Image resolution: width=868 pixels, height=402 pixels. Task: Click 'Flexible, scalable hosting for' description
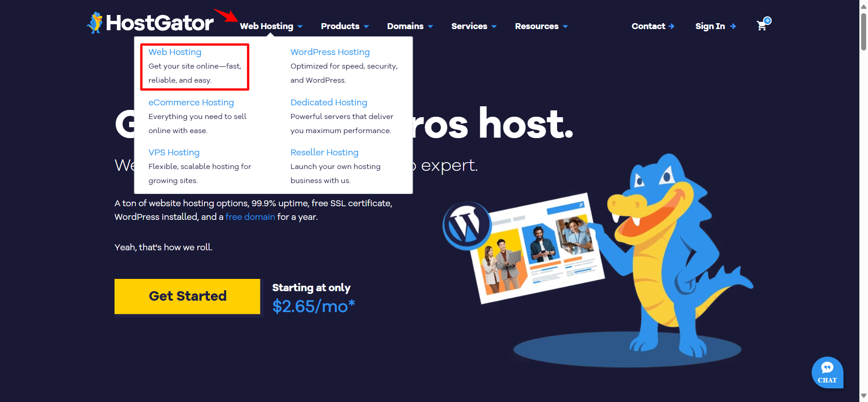coord(200,167)
